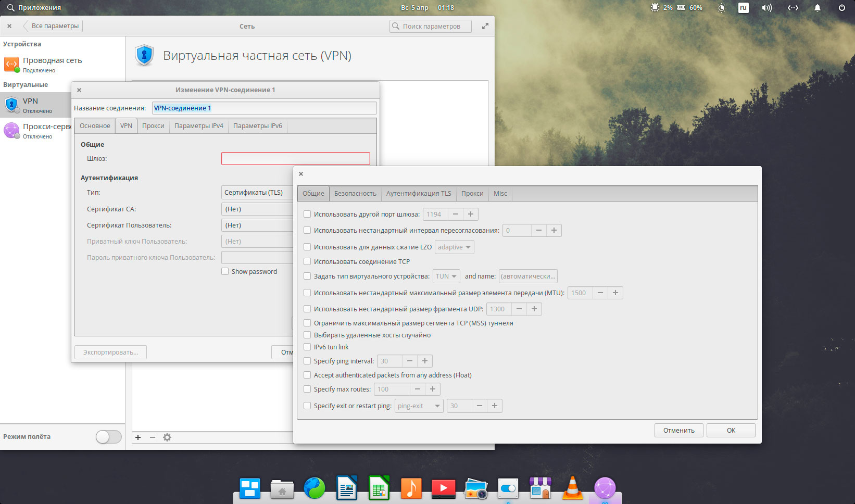Open the VLC media player dock icon
This screenshot has width=855, height=504.
point(572,488)
